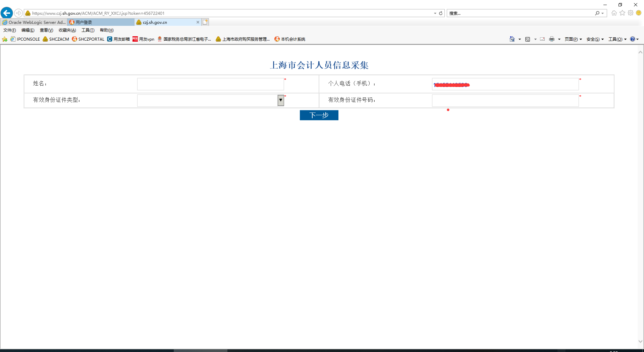This screenshot has height=352, width=644.
Task: Click the 姓名 text input field
Action: [210, 84]
